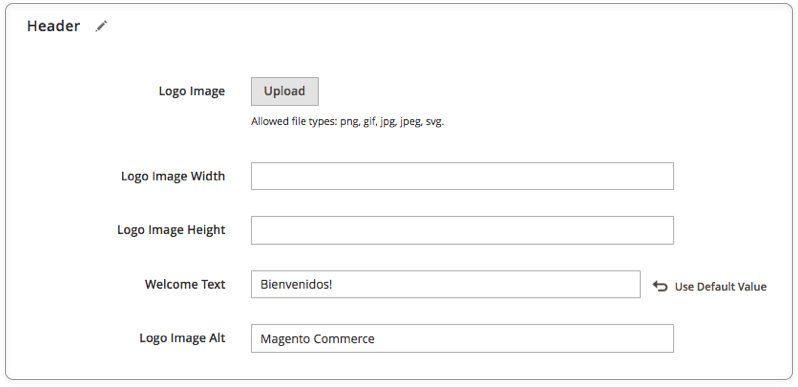Click the Upload button for Logo Image
This screenshot has width=798, height=387.
[285, 92]
